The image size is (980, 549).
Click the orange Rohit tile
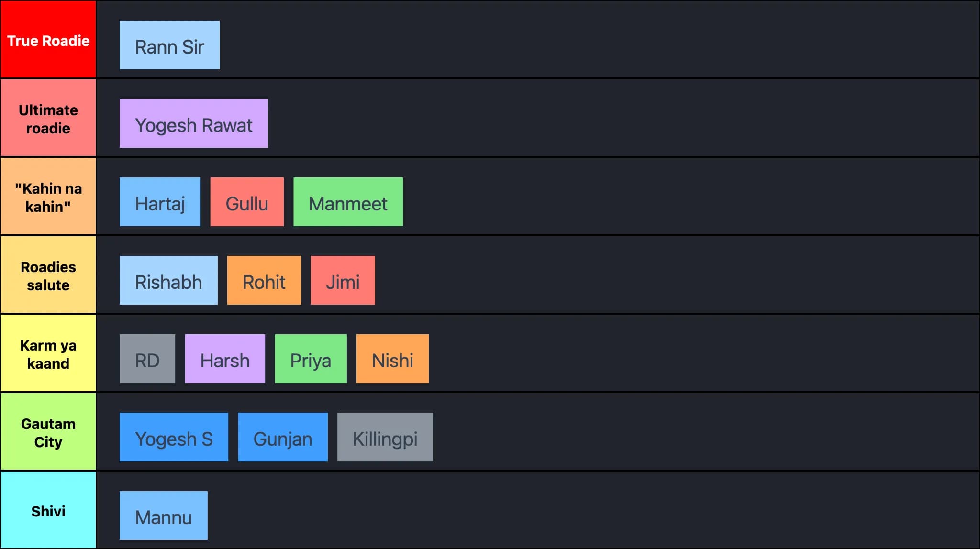264,280
